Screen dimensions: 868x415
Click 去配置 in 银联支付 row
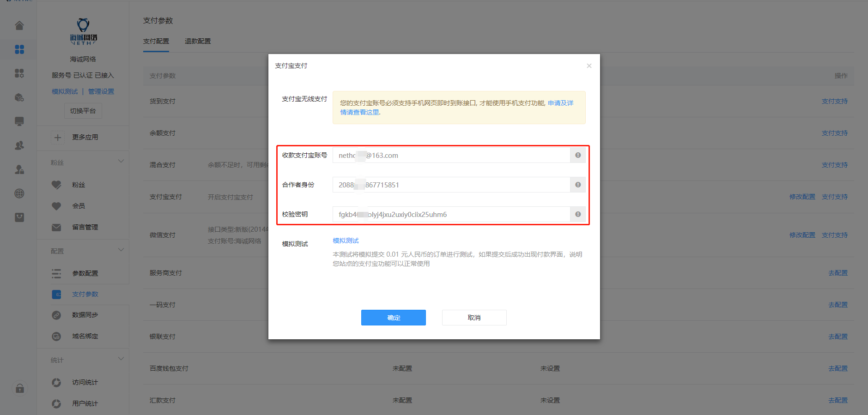(838, 337)
